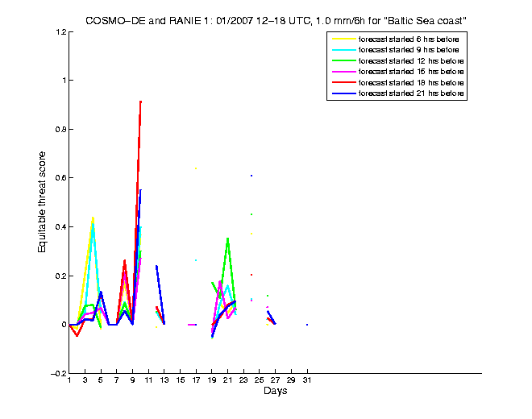Click the cyan legend line swatch
The width and height of the screenshot is (532, 419).
click(x=343, y=50)
